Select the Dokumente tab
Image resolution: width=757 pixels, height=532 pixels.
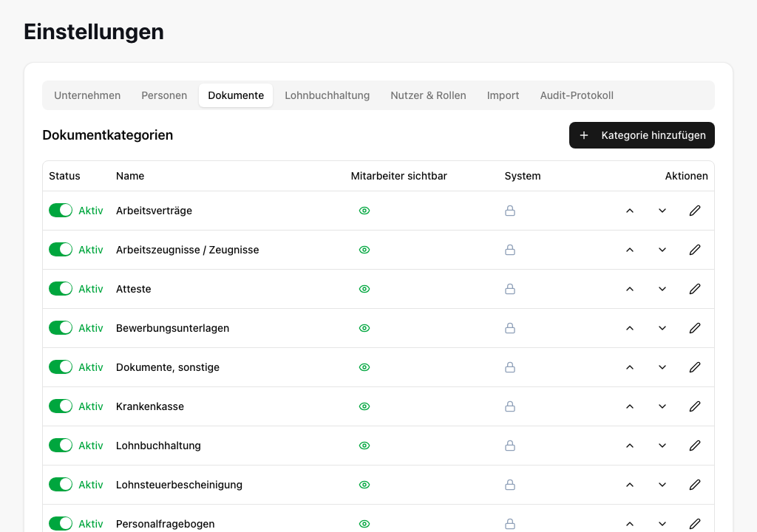[236, 95]
